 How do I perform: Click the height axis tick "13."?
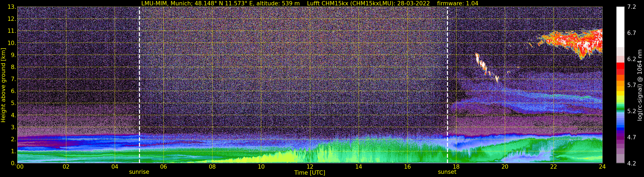click(x=12, y=7)
